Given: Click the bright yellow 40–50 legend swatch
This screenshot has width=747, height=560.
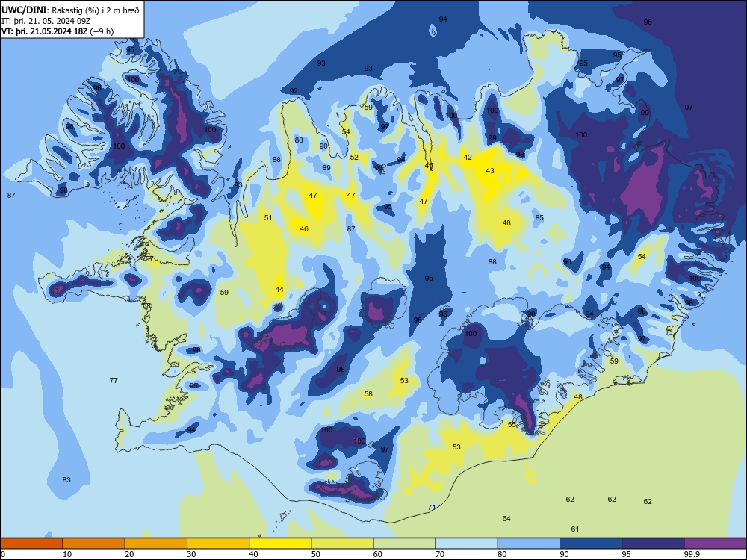Looking at the screenshot, I should coord(280,544).
